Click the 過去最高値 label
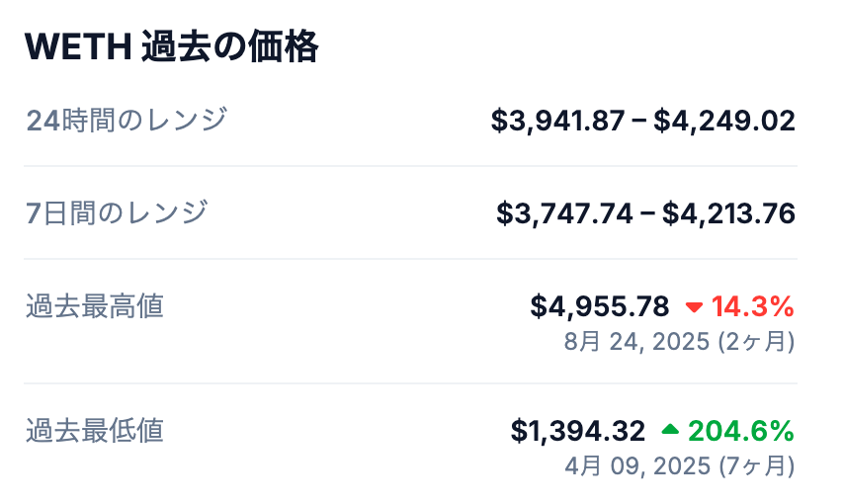This screenshot has width=844, height=504. (95, 306)
